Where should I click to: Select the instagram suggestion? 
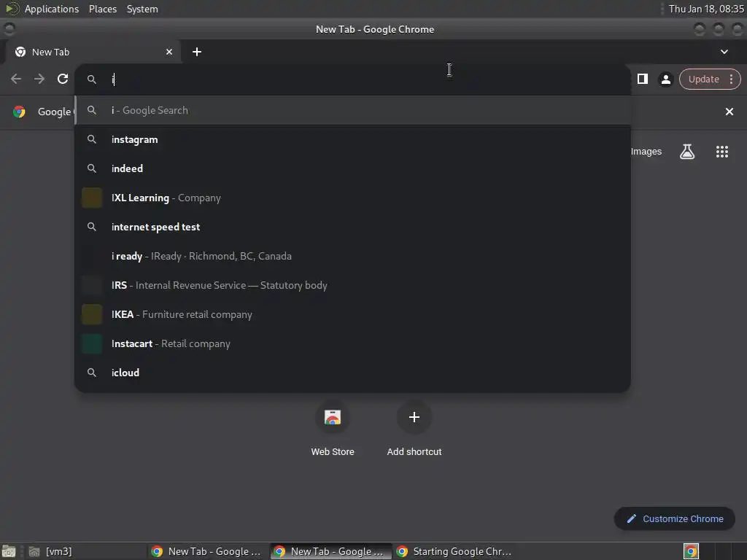coord(353,139)
